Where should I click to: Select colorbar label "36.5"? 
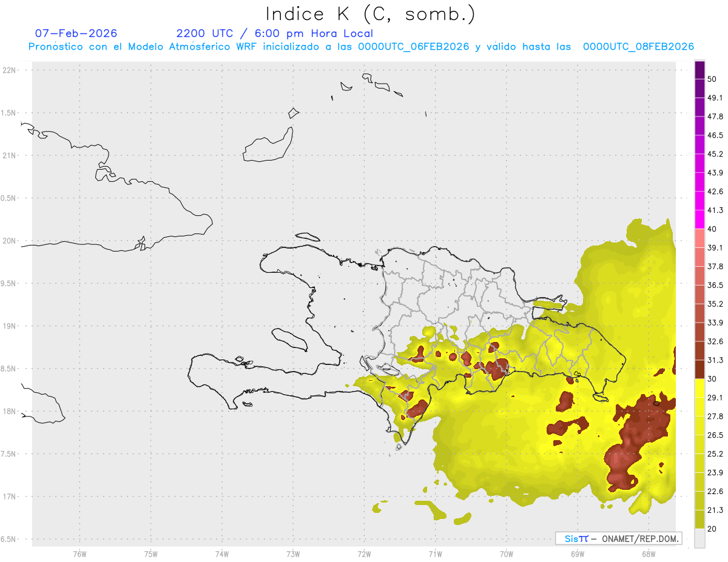click(x=715, y=285)
